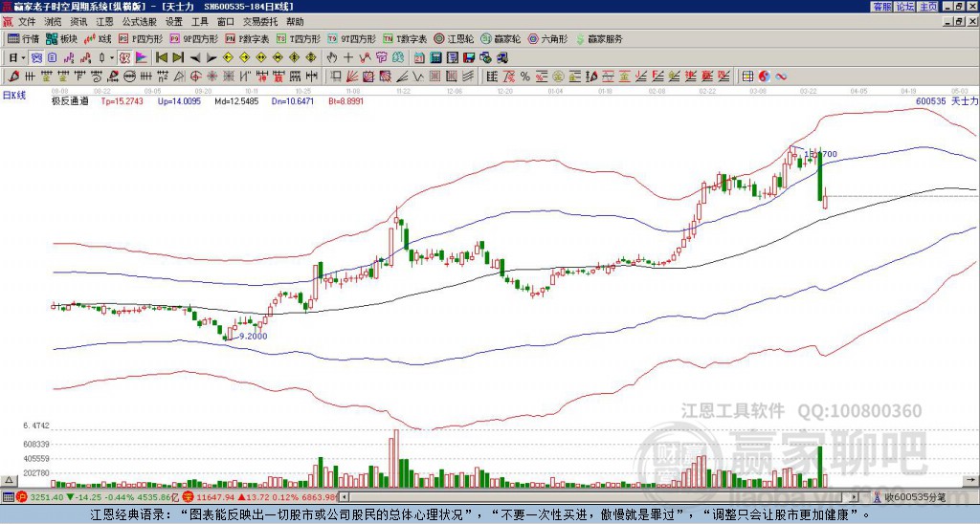Click the 极反通道 indicator label
The width and height of the screenshot is (980, 524).
click(x=69, y=100)
